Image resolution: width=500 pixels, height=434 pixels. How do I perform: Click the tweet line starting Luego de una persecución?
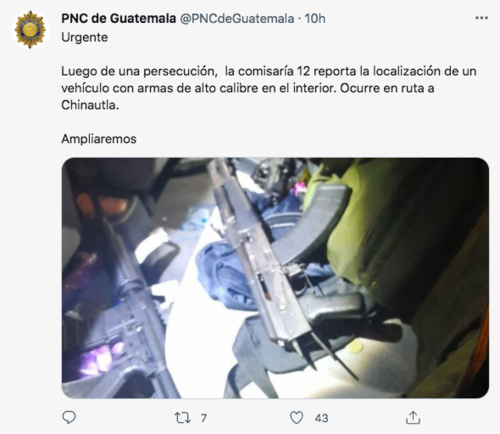click(x=269, y=71)
